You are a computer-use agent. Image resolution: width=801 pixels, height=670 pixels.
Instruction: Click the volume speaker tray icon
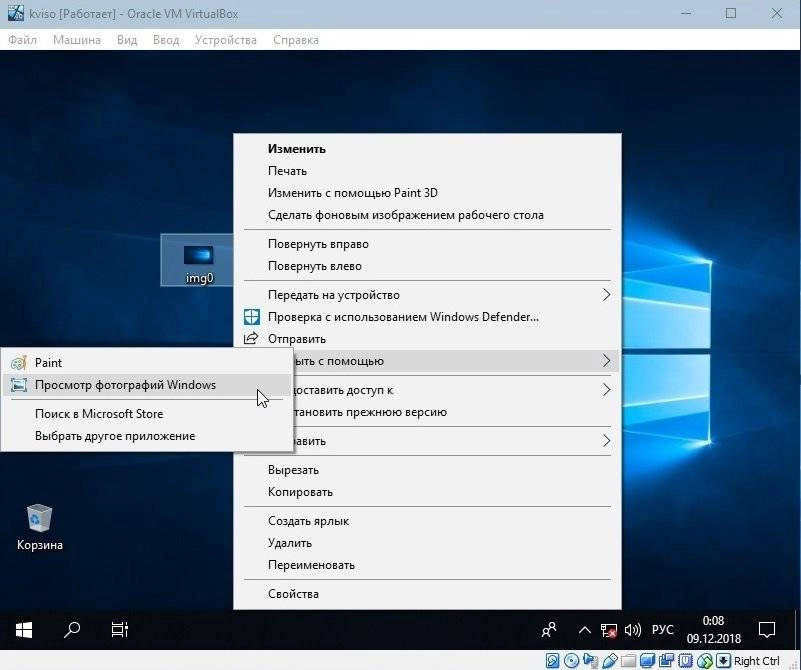point(632,630)
